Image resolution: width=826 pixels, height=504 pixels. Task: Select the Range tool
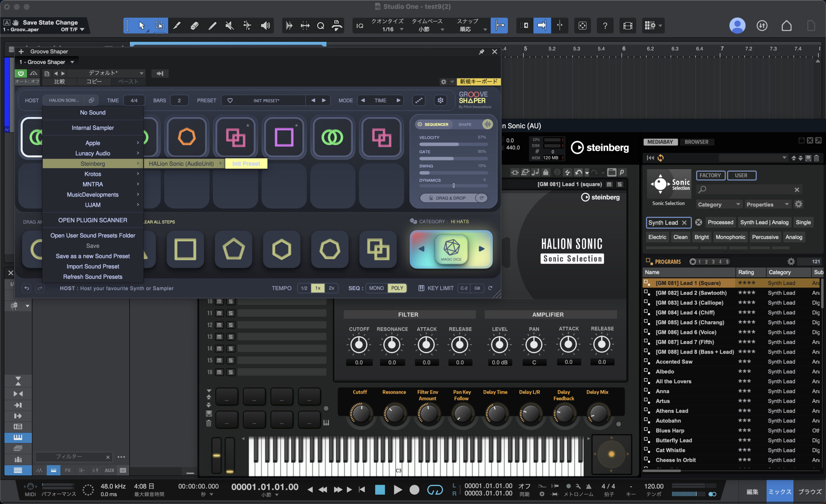[160, 25]
